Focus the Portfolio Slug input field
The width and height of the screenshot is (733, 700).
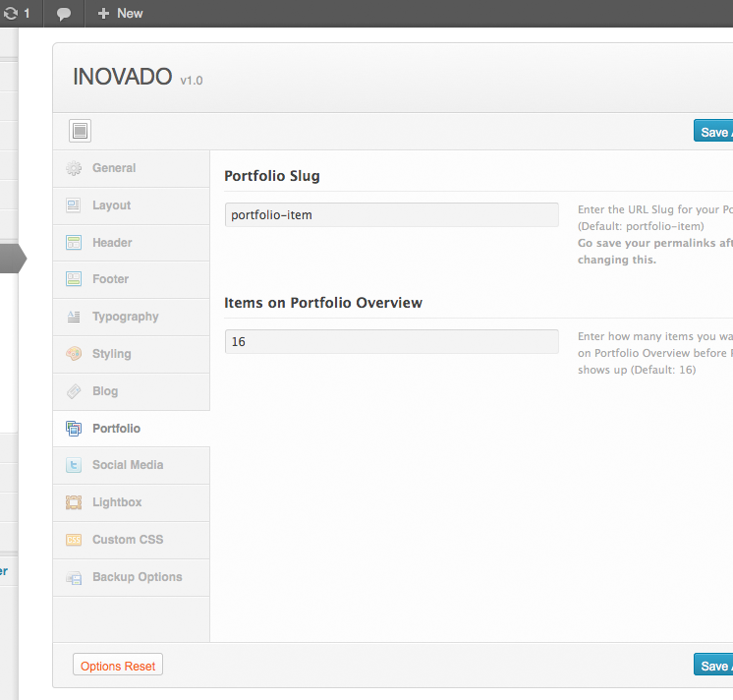click(x=391, y=215)
